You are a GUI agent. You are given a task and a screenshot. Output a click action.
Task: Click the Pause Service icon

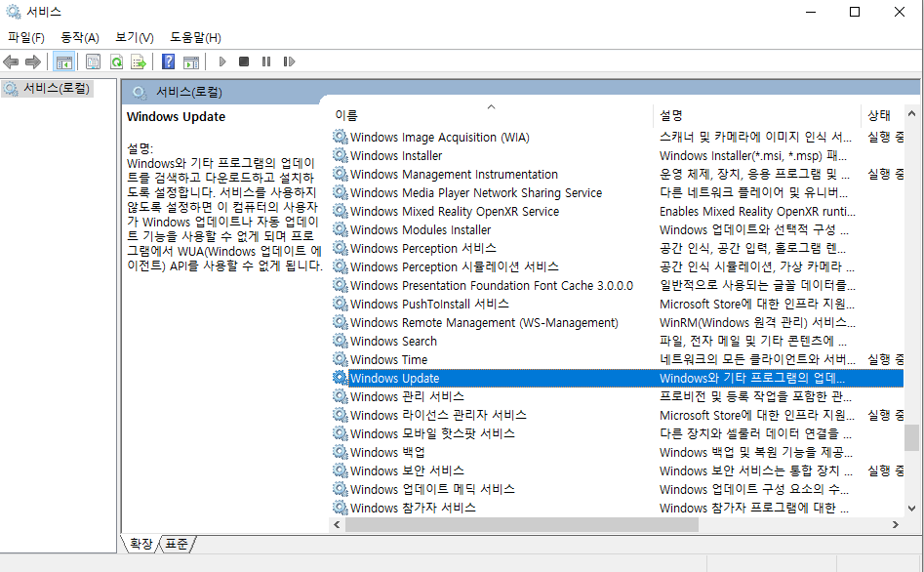[266, 61]
